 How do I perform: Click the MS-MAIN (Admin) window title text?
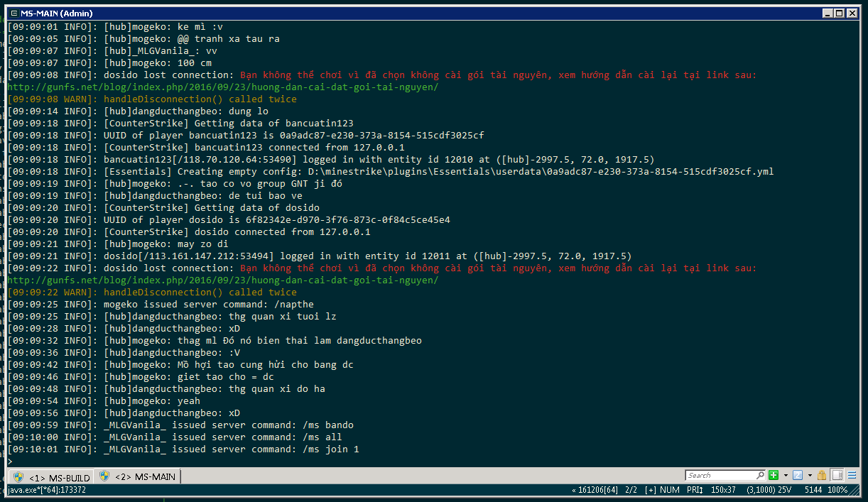coord(56,13)
